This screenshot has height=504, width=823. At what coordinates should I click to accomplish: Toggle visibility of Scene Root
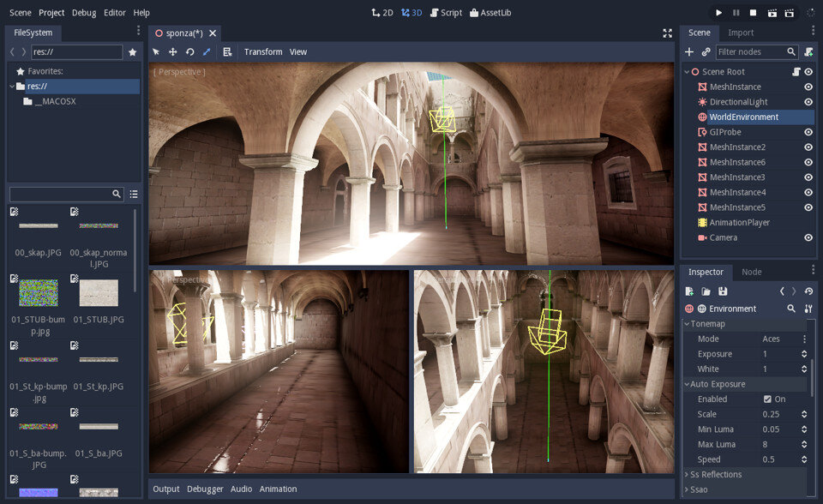tap(808, 72)
